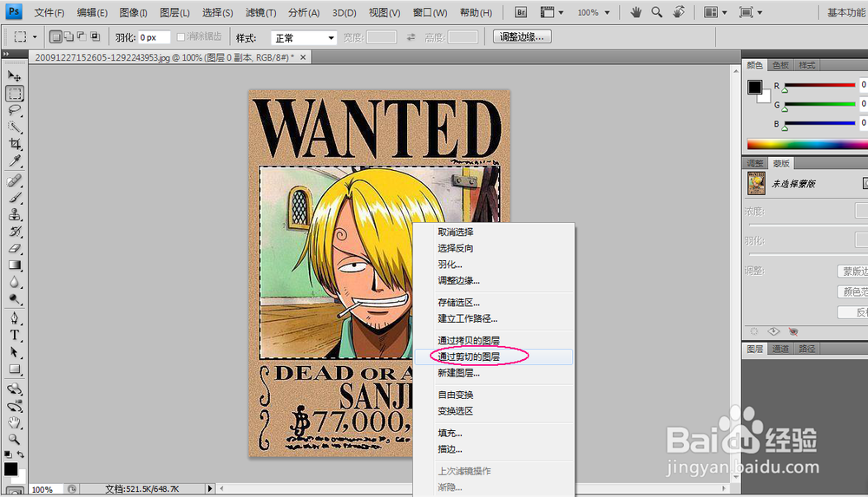Click the 羽化 feather input field
868x497 pixels.
(x=154, y=37)
